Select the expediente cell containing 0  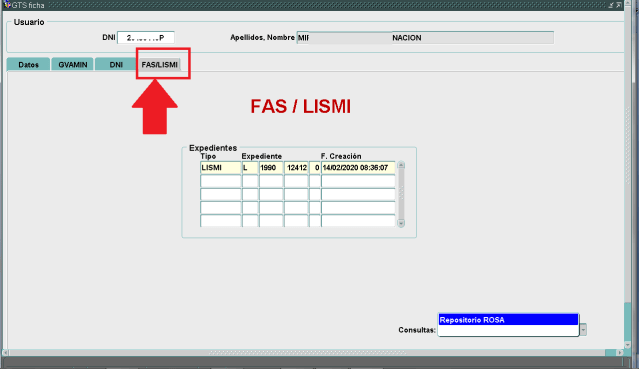[x=315, y=168]
